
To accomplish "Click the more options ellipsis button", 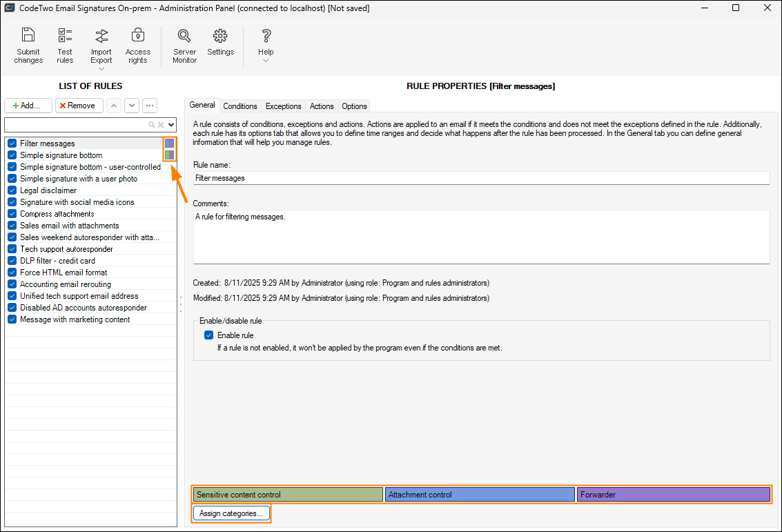I will coord(149,106).
